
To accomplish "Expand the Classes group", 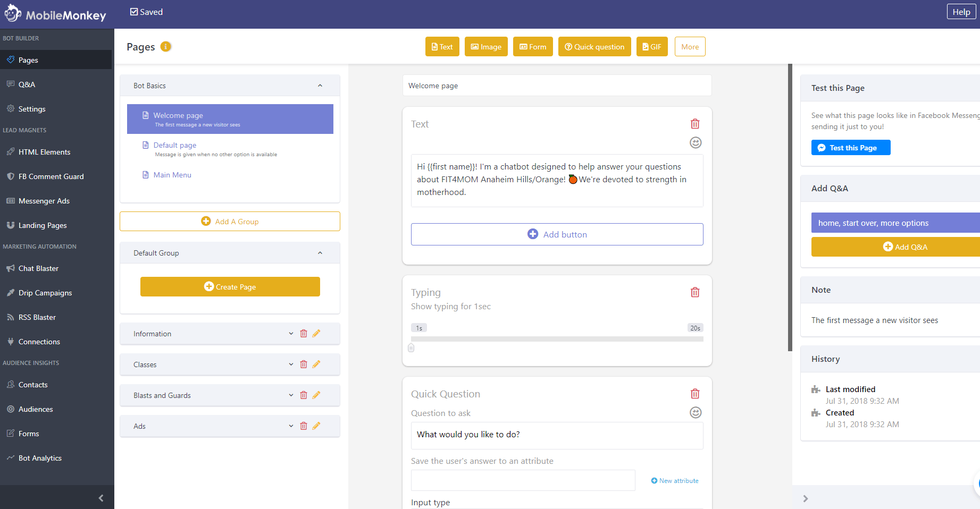I will click(x=291, y=364).
